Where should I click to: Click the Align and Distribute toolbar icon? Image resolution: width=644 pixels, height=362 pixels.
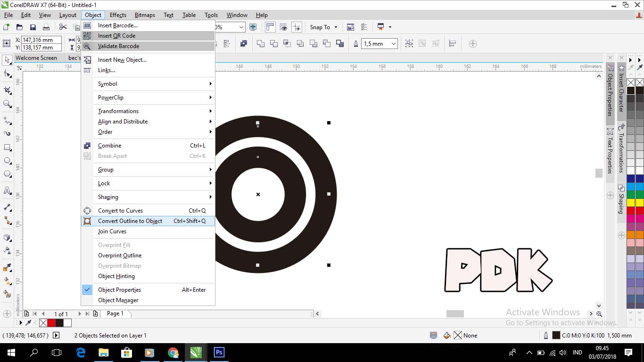click(x=453, y=44)
